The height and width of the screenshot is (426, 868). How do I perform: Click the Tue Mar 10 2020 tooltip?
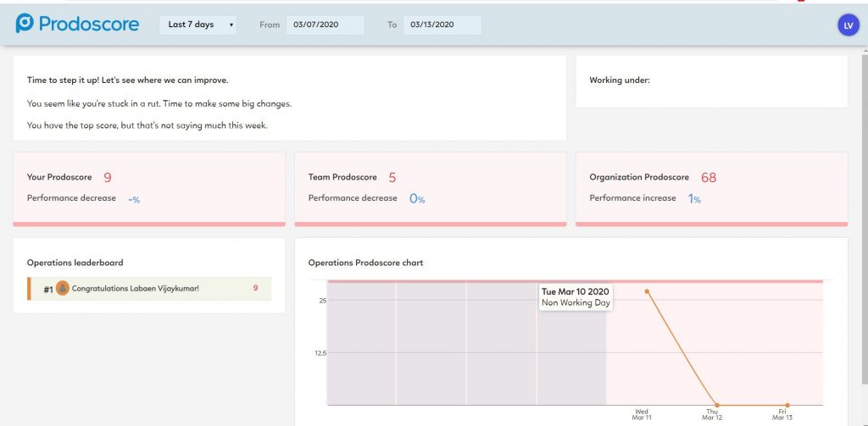(x=576, y=297)
